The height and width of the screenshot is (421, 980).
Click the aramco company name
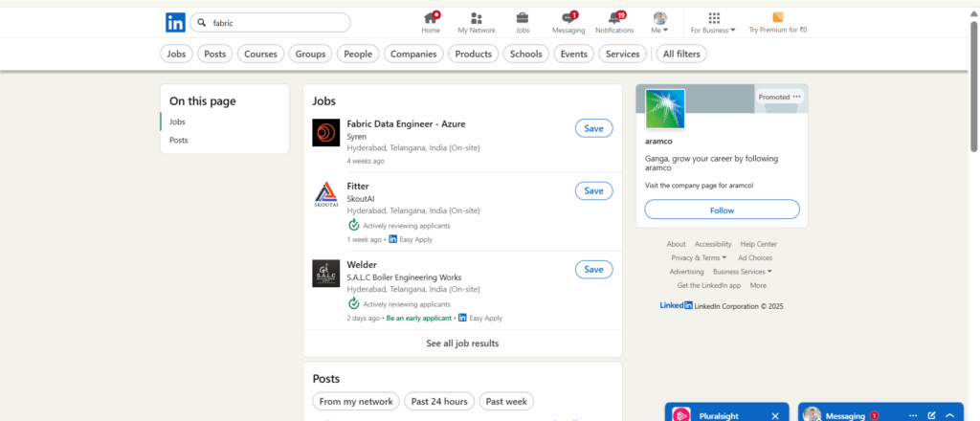(x=658, y=142)
